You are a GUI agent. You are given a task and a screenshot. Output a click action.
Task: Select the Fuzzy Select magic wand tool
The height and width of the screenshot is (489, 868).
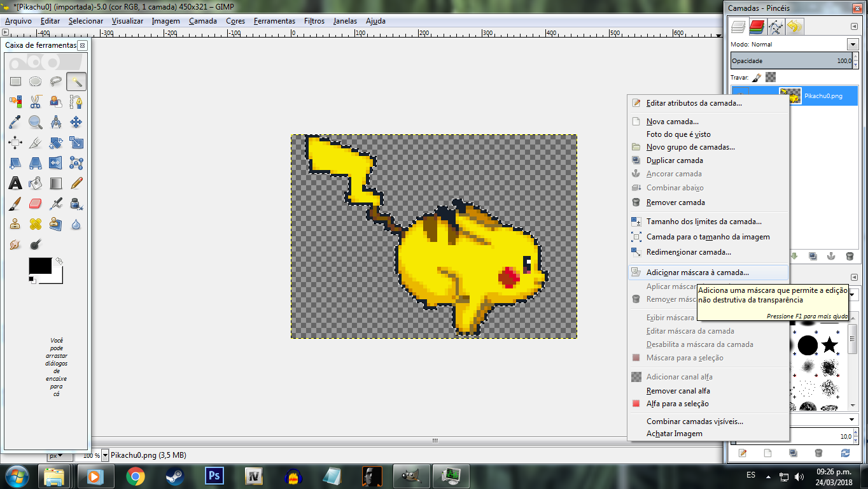click(x=76, y=81)
